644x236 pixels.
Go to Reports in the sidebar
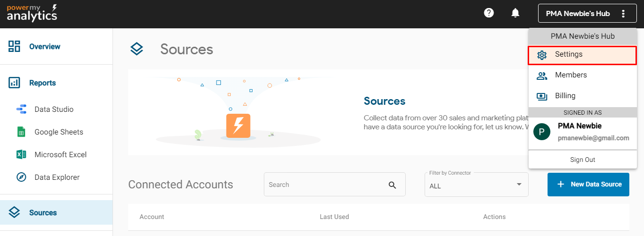[x=43, y=83]
